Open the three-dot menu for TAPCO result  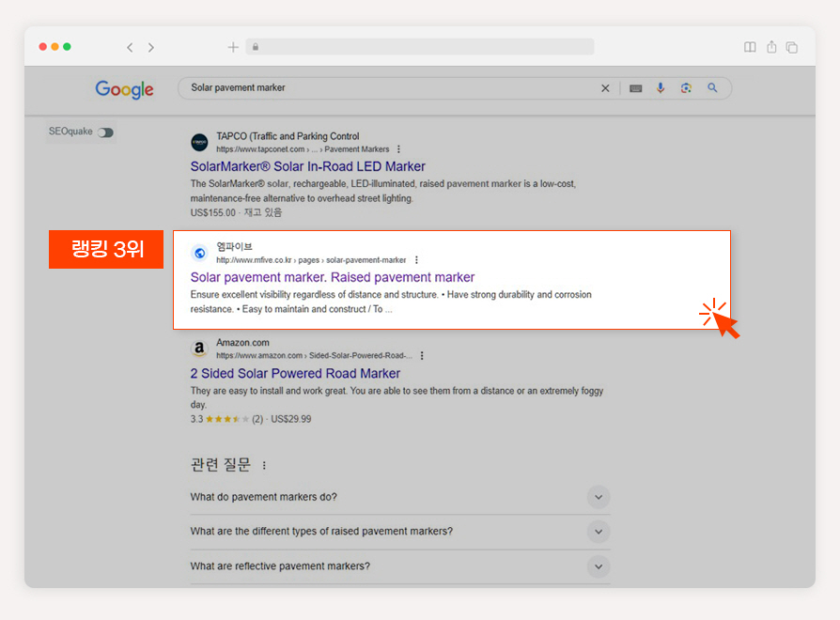pyautogui.click(x=398, y=149)
